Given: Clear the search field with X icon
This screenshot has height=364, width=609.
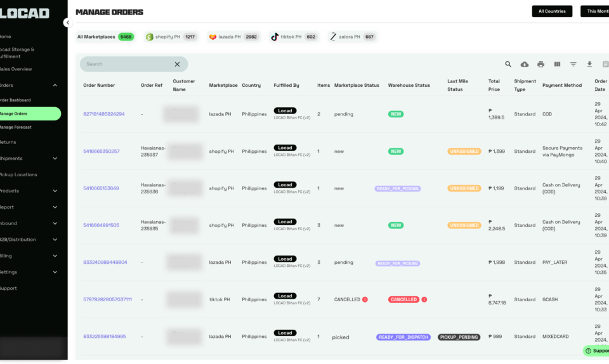Looking at the screenshot, I should click(x=177, y=64).
